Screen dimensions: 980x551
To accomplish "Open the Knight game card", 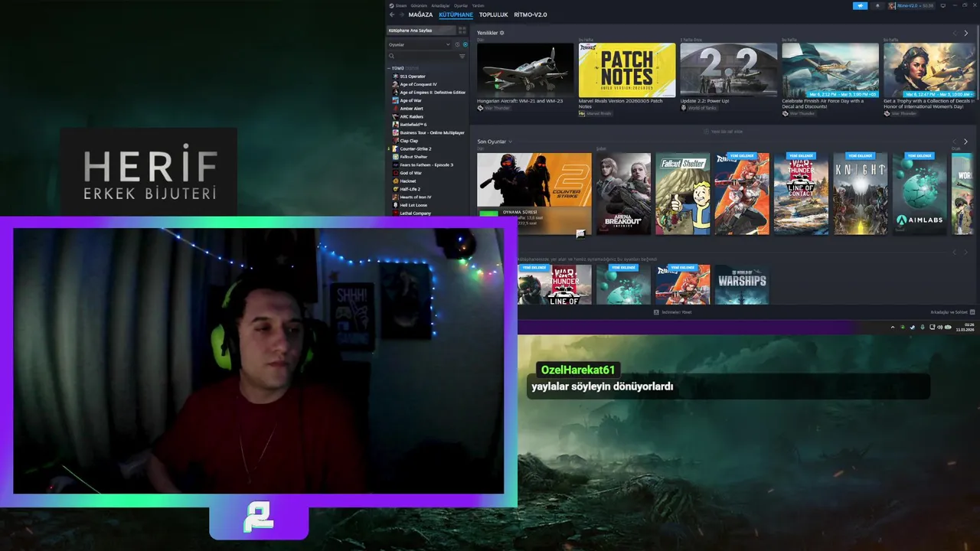I will click(x=860, y=194).
